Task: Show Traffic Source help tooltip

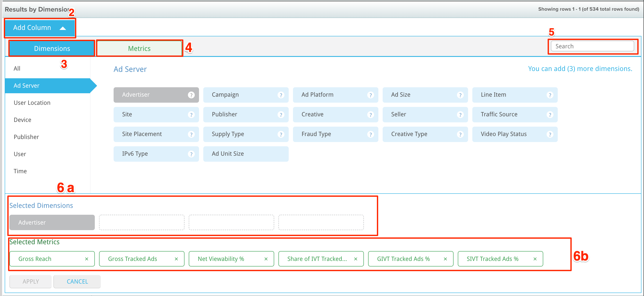Action: point(550,115)
